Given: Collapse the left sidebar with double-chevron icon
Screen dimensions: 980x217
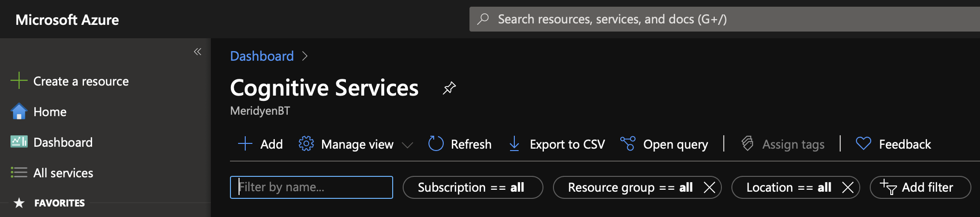Looking at the screenshot, I should (198, 52).
